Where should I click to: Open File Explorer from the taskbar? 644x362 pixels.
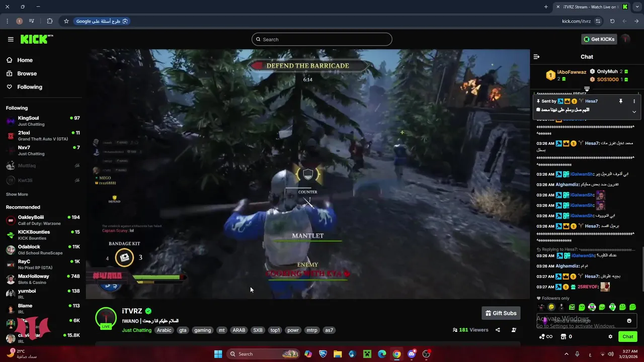(x=337, y=354)
